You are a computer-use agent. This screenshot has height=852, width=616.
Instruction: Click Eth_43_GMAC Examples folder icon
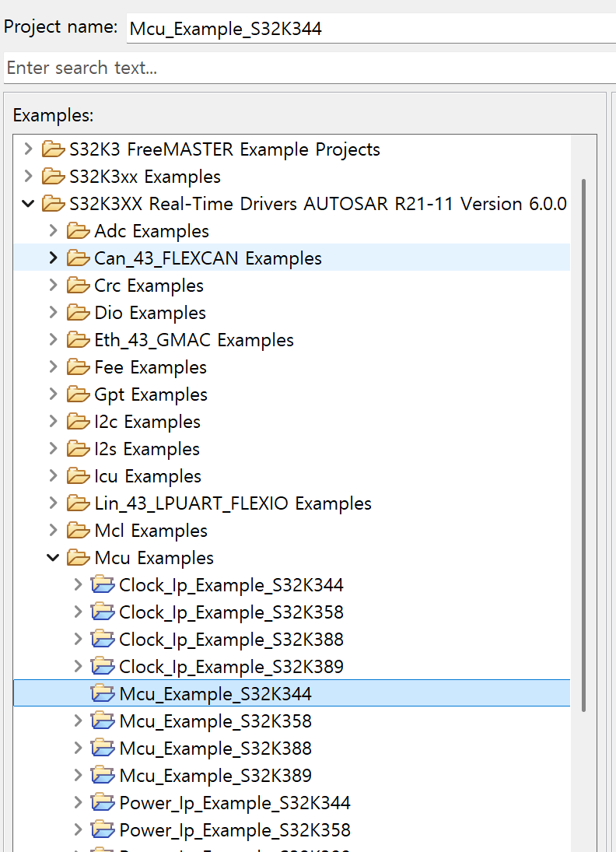(79, 339)
